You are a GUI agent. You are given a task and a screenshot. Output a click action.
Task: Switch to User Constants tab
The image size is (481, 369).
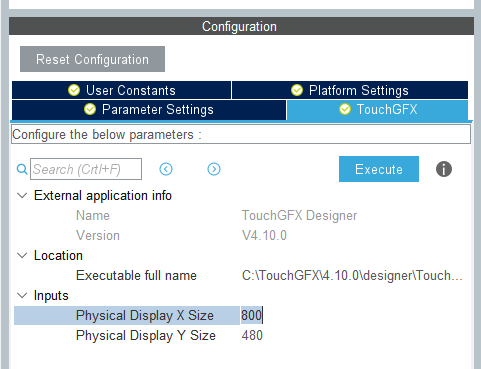121,90
